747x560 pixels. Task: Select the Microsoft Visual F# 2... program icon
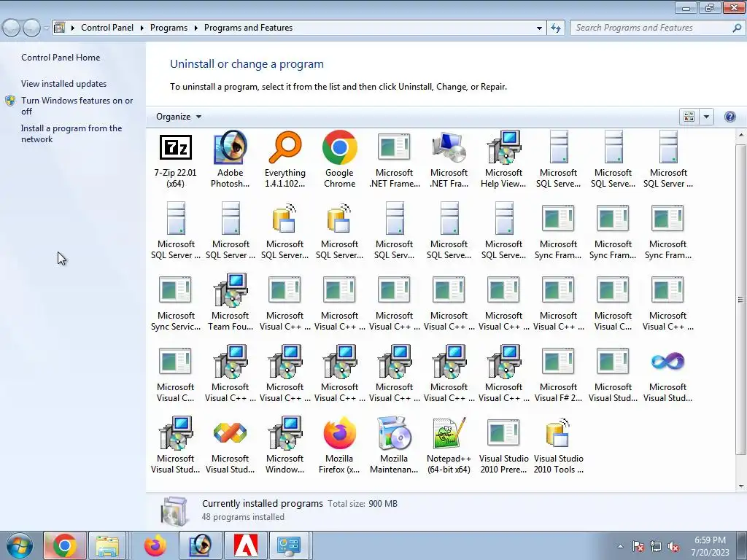tap(558, 374)
